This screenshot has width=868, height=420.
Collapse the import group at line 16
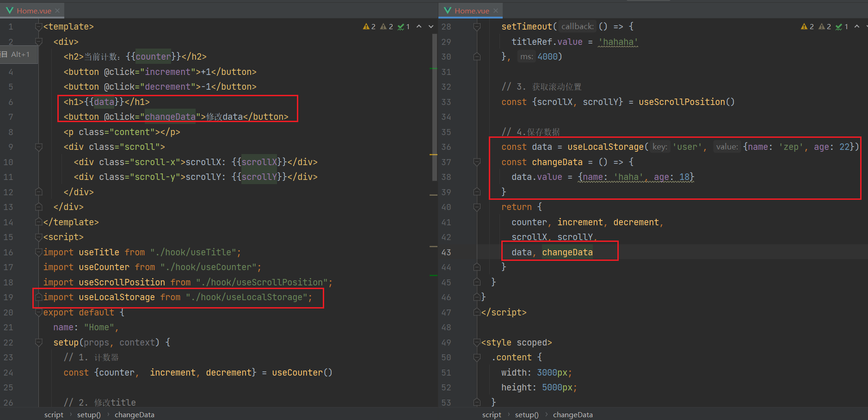click(39, 252)
